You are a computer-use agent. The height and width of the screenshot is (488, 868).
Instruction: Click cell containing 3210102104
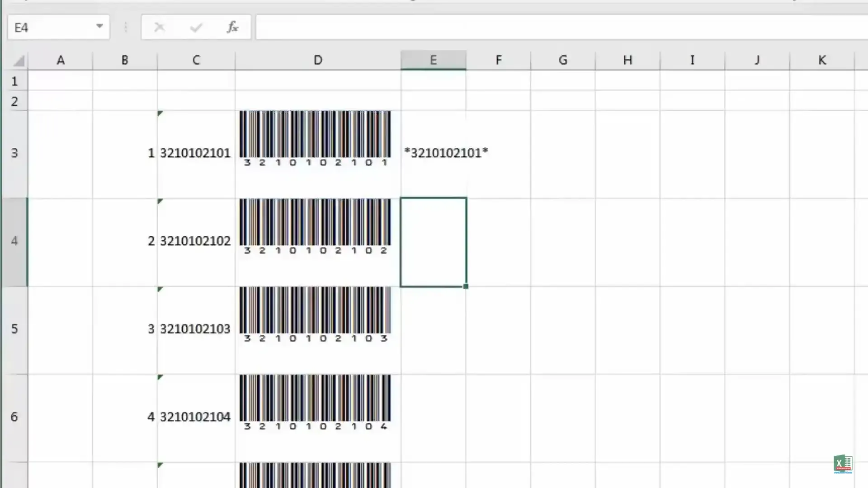click(x=196, y=418)
